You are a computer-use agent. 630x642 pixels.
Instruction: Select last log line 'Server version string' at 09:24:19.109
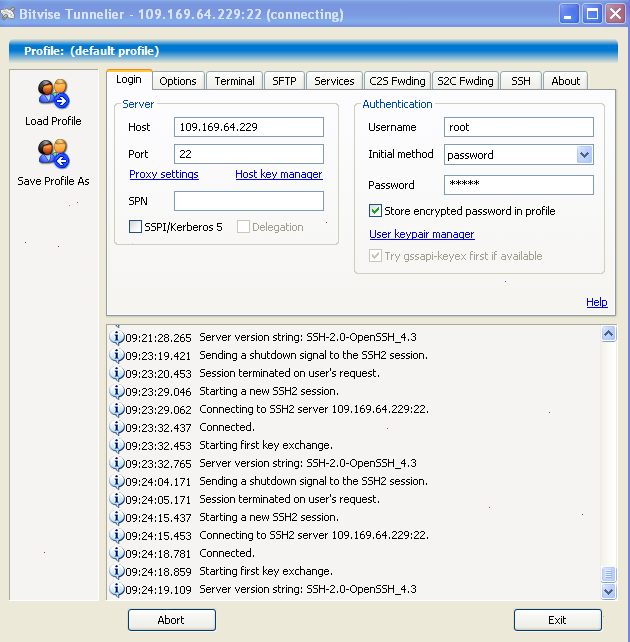pos(307,590)
